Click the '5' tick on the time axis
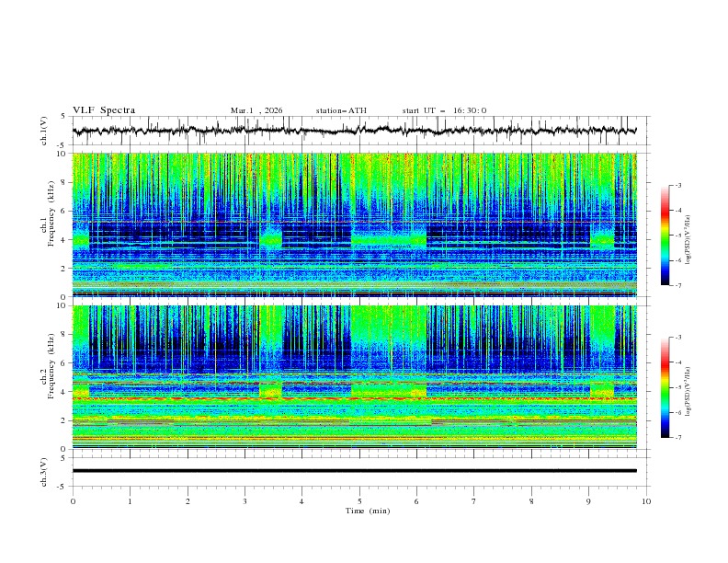 point(359,501)
